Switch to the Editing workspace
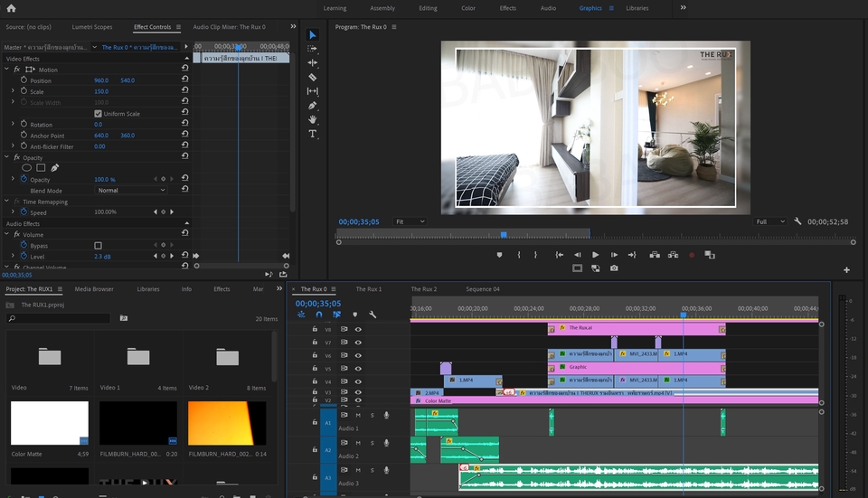The width and height of the screenshot is (868, 498). pos(428,8)
